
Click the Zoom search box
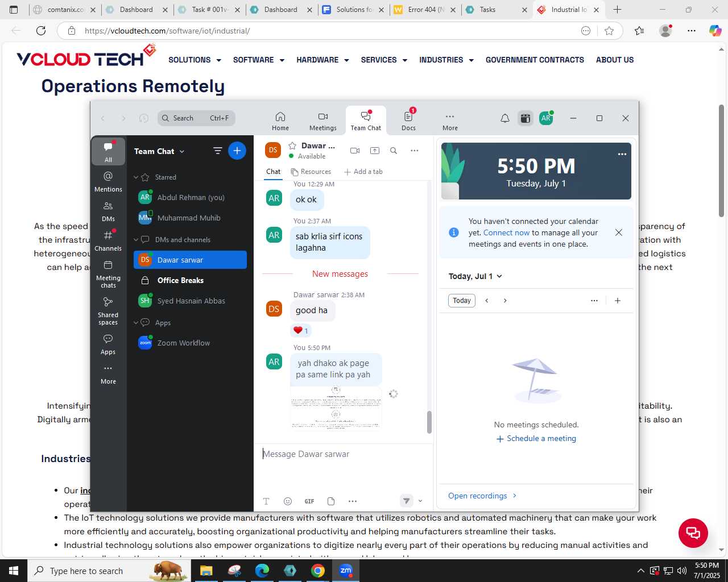pos(197,118)
